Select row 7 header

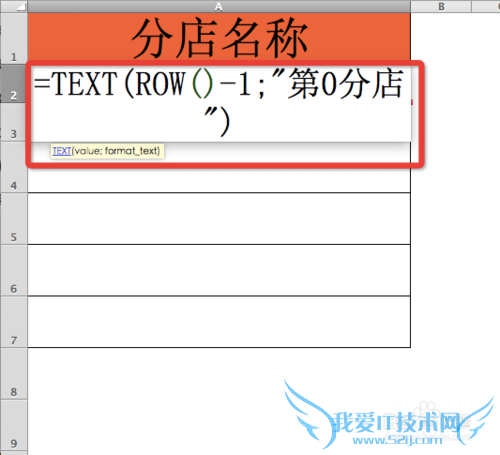14,322
